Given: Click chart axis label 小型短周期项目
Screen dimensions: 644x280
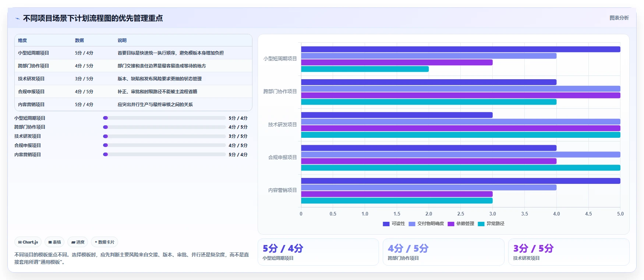Looking at the screenshot, I should click(x=280, y=59).
